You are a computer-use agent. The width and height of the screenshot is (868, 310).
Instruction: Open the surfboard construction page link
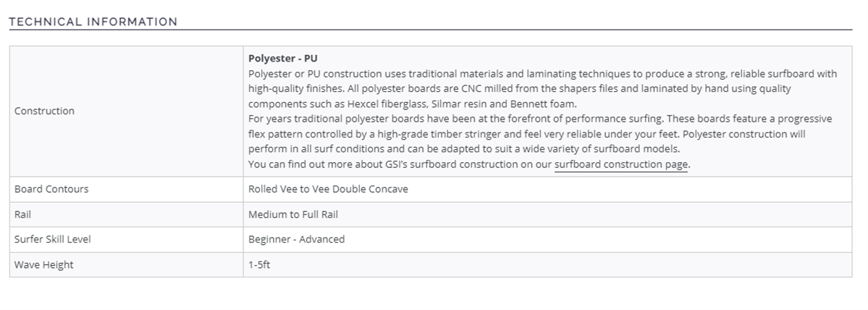click(x=621, y=164)
